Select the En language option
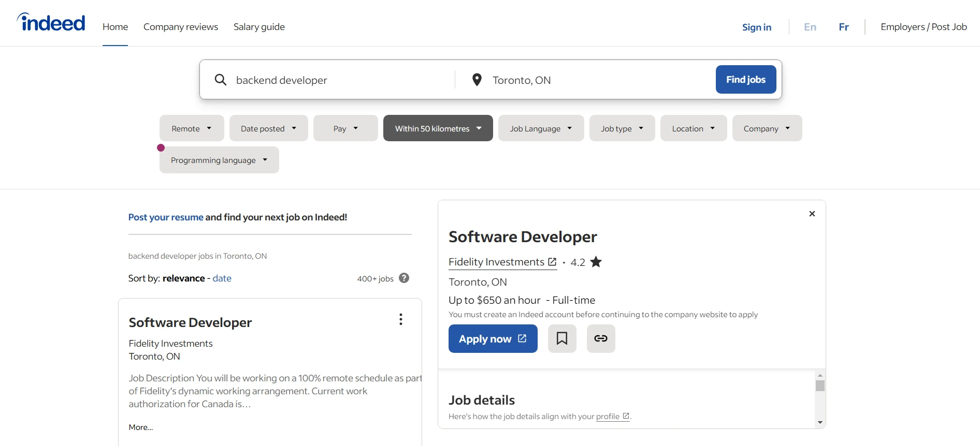The height and width of the screenshot is (446, 980). pyautogui.click(x=810, y=27)
